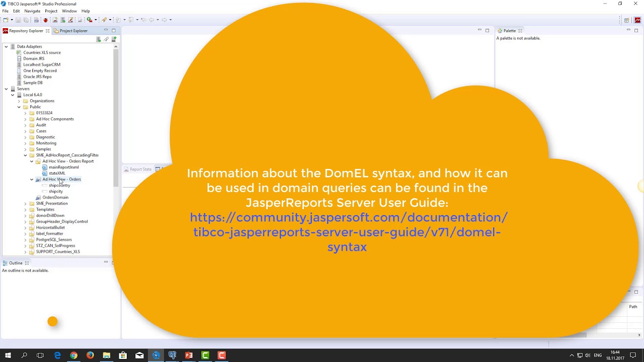Select the Jaspersoft report design perspective icon

click(x=637, y=20)
